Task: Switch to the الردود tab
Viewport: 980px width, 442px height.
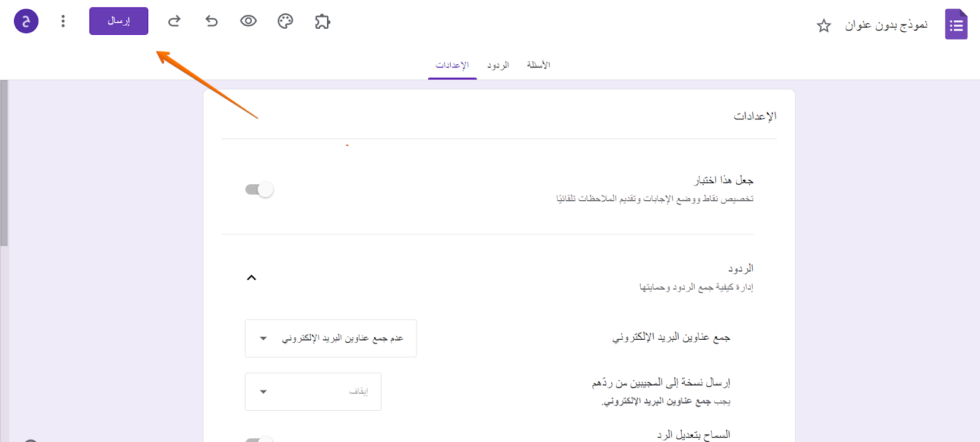Action: coord(498,65)
